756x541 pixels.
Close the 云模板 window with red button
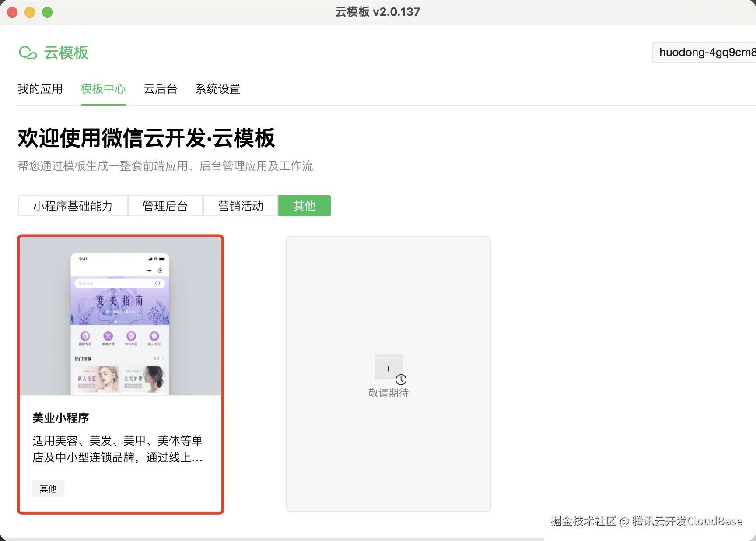pos(12,12)
